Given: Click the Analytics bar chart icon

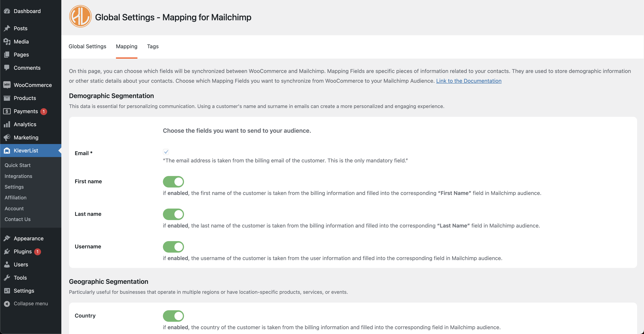Looking at the screenshot, I should (x=7, y=124).
